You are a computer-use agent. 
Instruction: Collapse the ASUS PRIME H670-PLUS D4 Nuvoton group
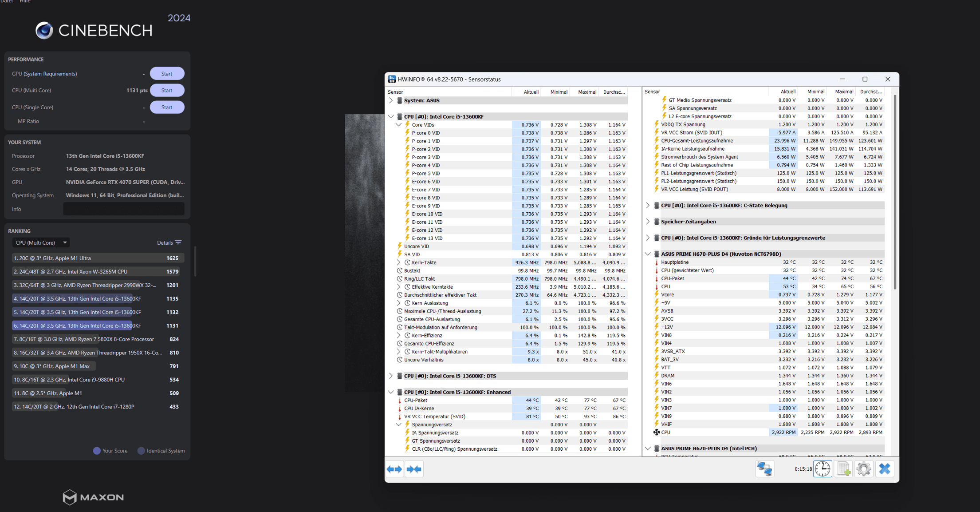(x=648, y=254)
